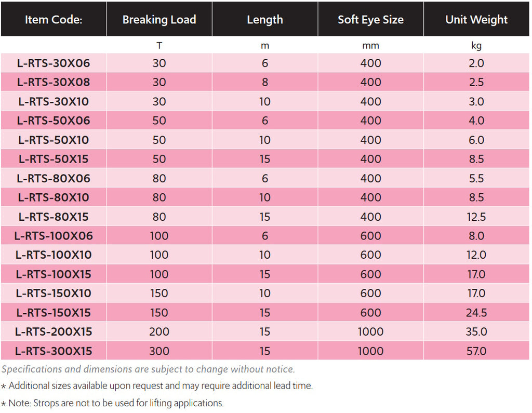Click the 12.5 unit weight value
532x413 pixels.
pyautogui.click(x=476, y=217)
